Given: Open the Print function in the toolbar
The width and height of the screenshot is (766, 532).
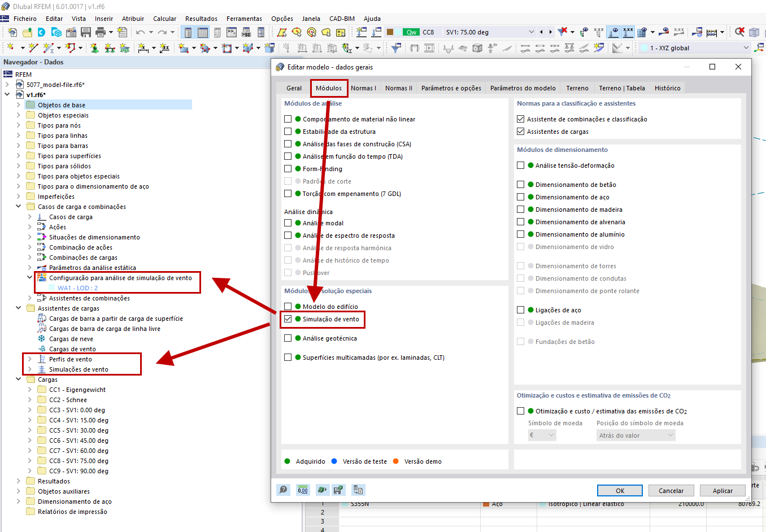Looking at the screenshot, I should coord(100,32).
